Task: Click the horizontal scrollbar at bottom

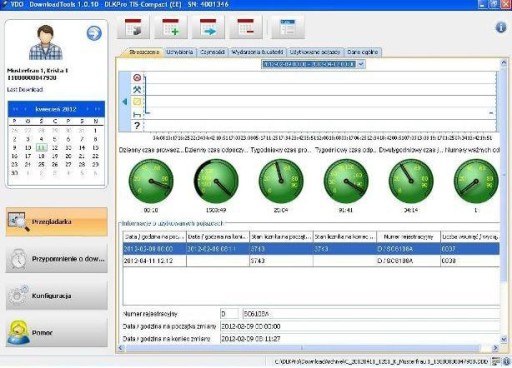Action: click(308, 348)
